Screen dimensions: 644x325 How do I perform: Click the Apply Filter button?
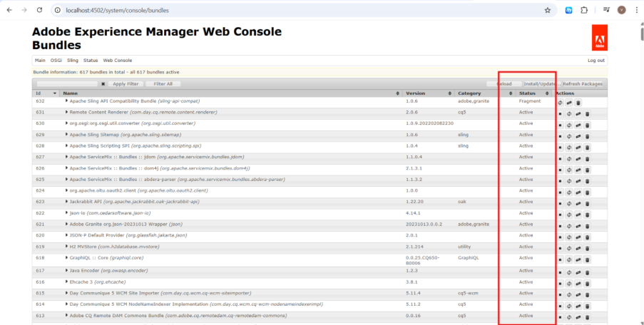pyautogui.click(x=126, y=83)
